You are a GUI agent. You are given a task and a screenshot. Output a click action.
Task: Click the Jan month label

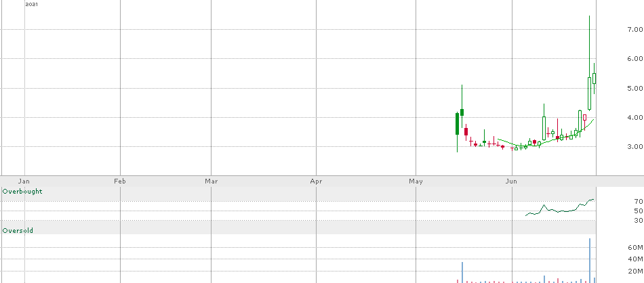24,181
